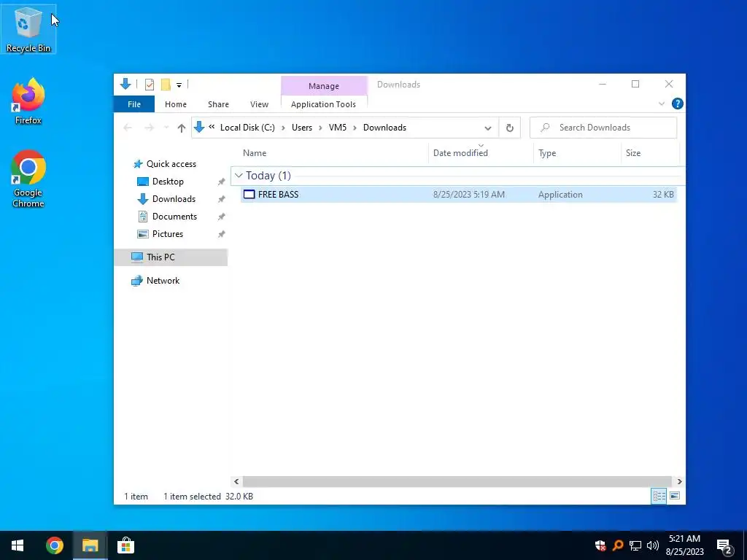Image resolution: width=747 pixels, height=560 pixels.
Task: Open recent locations dropdown arrow
Action: [x=166, y=128]
